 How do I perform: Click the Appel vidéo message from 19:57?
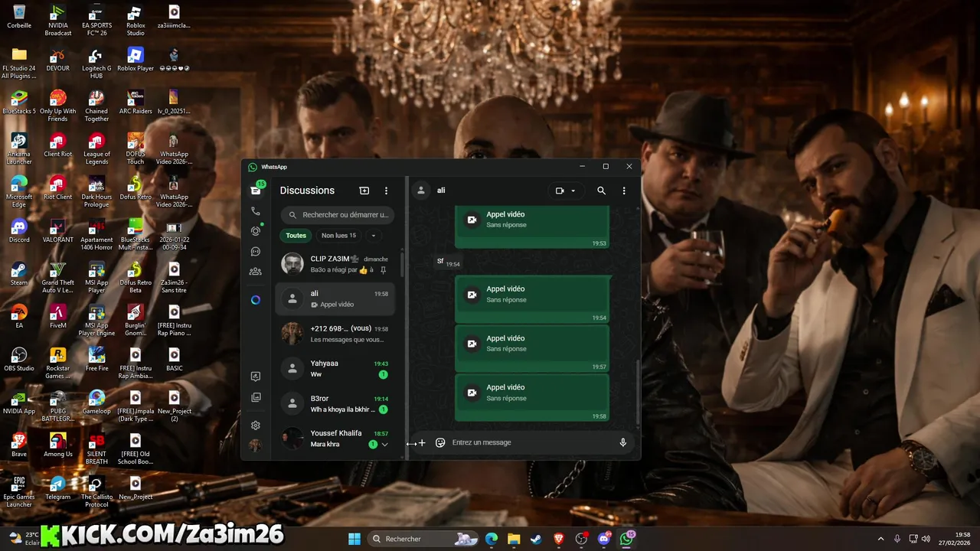coord(533,349)
